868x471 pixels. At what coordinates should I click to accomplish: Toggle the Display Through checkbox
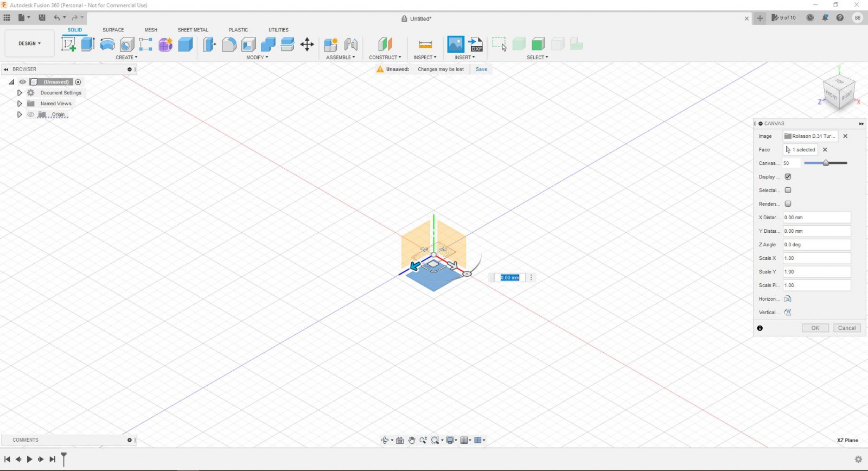tap(788, 177)
